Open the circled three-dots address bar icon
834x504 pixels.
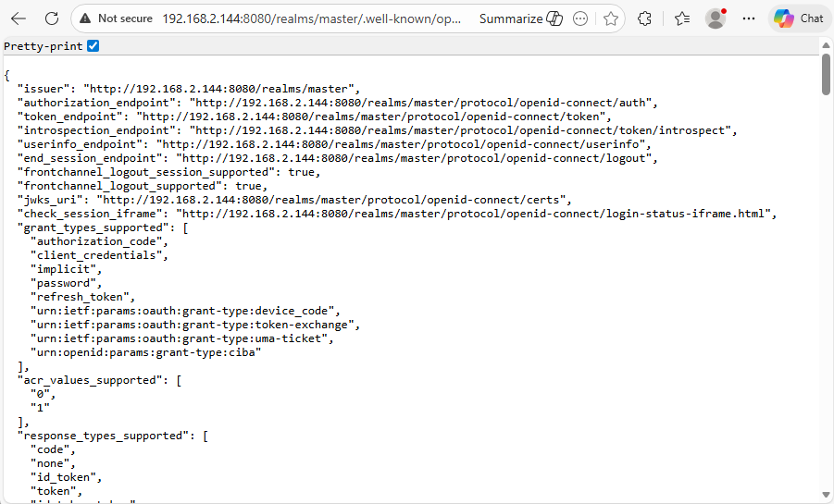click(580, 18)
